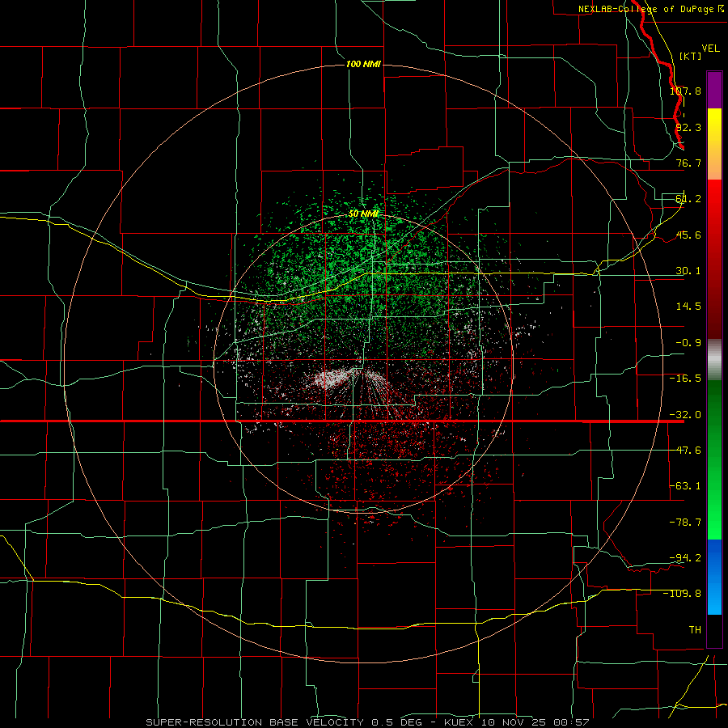Select the -16.5 velocity scale value
Image resolution: width=728 pixels, height=728 pixels.
(685, 379)
